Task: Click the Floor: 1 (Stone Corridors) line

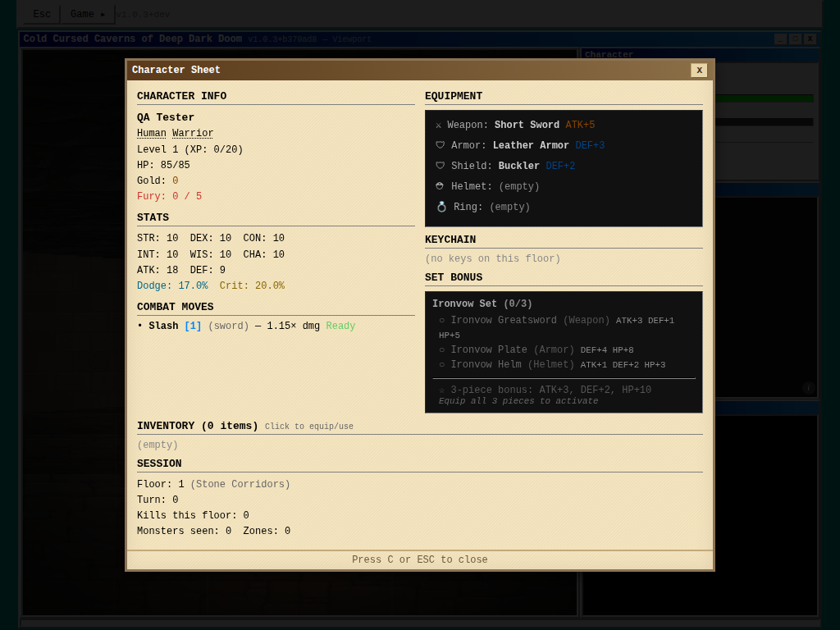Action: coord(214,484)
